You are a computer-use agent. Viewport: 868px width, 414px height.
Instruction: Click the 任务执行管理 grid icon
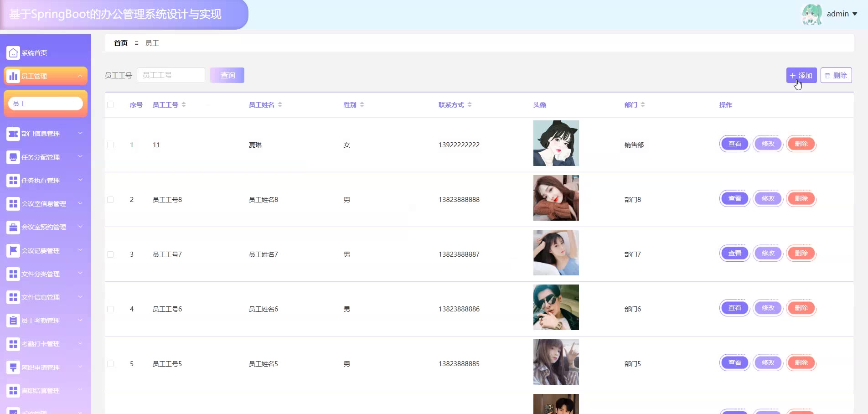point(13,181)
